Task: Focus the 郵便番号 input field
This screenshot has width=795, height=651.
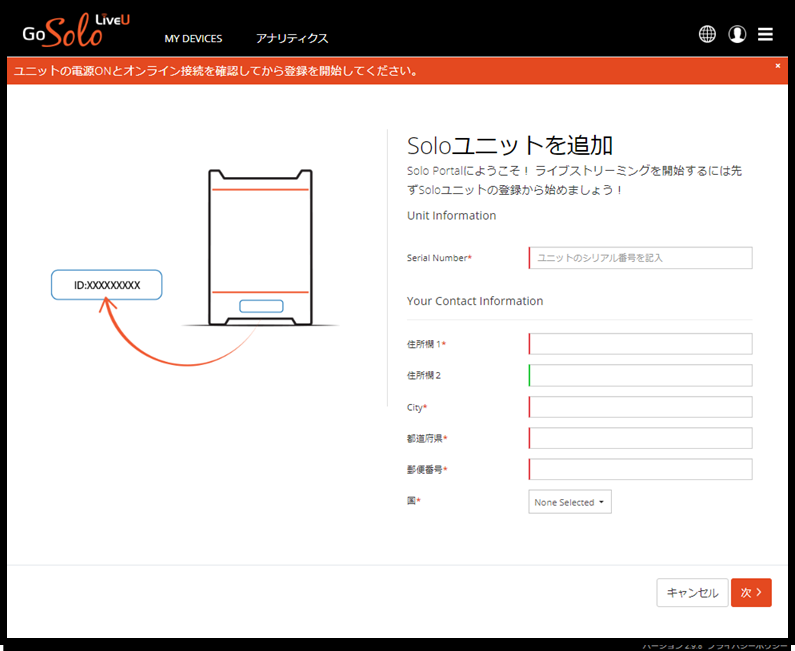Action: pyautogui.click(x=640, y=469)
